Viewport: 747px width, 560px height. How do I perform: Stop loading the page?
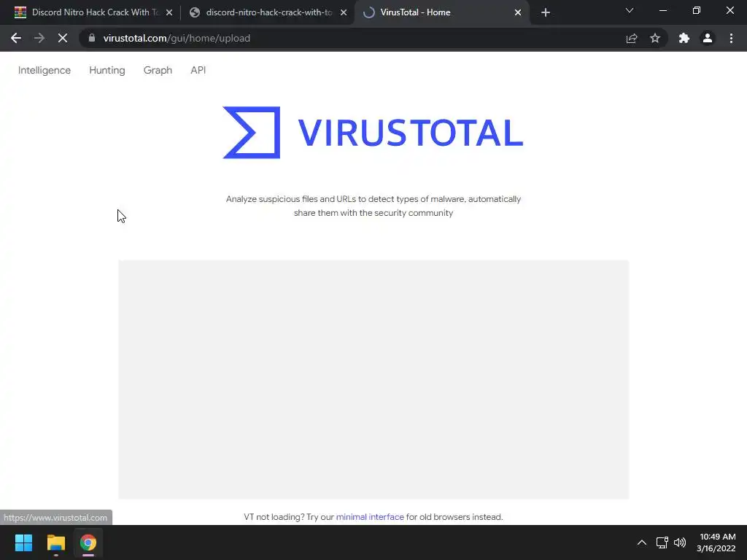pyautogui.click(x=63, y=38)
